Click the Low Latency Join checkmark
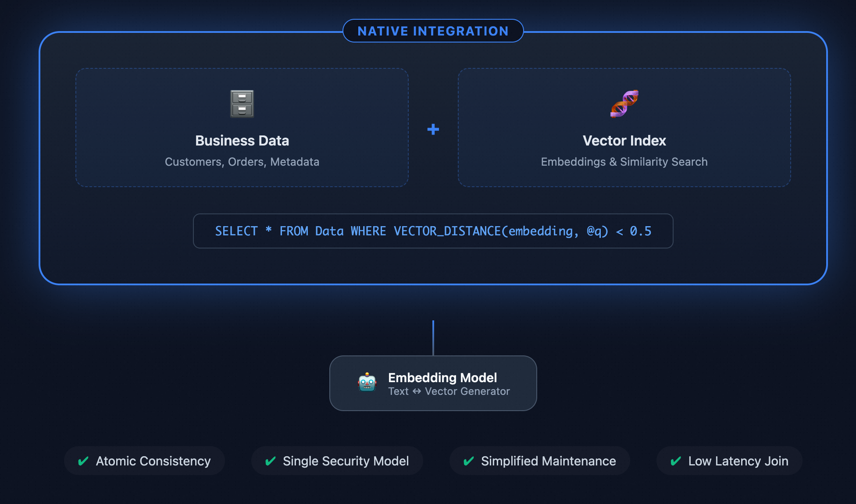 676,461
